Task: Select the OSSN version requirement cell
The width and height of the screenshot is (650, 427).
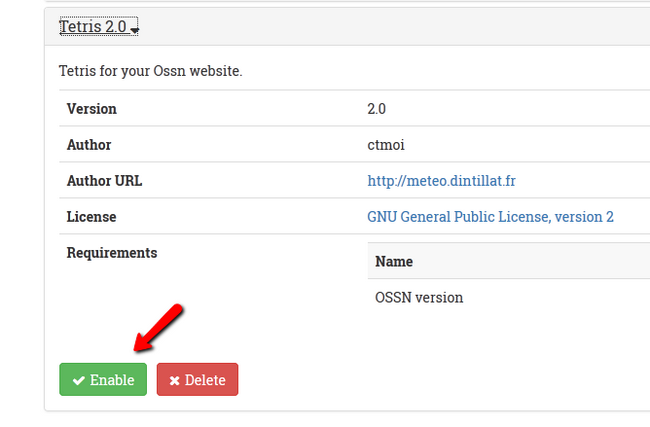Action: click(419, 297)
